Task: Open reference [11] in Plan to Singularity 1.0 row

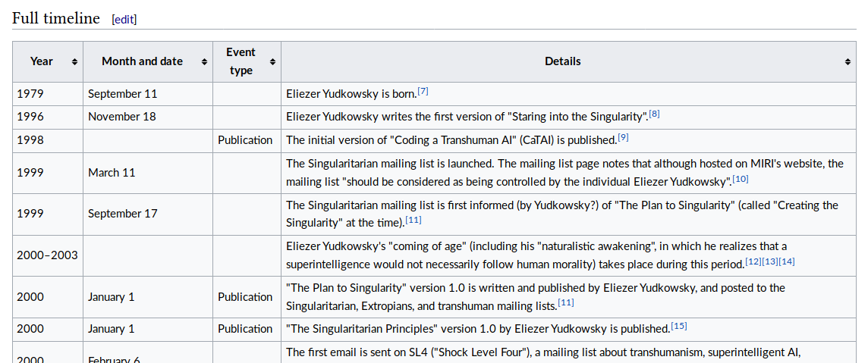Action: tap(566, 303)
